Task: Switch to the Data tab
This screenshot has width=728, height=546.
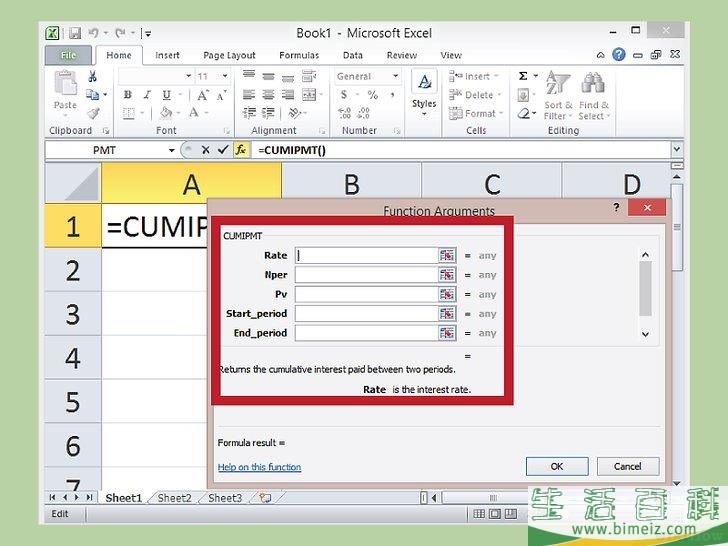Action: coord(353,55)
